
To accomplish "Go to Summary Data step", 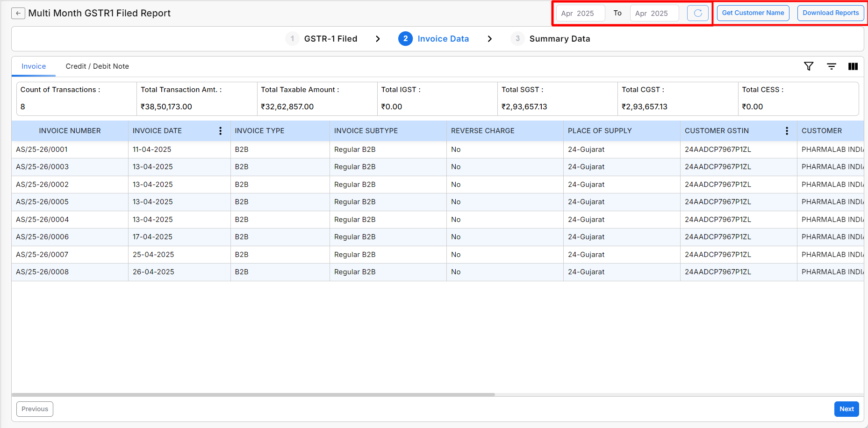I will click(x=559, y=39).
